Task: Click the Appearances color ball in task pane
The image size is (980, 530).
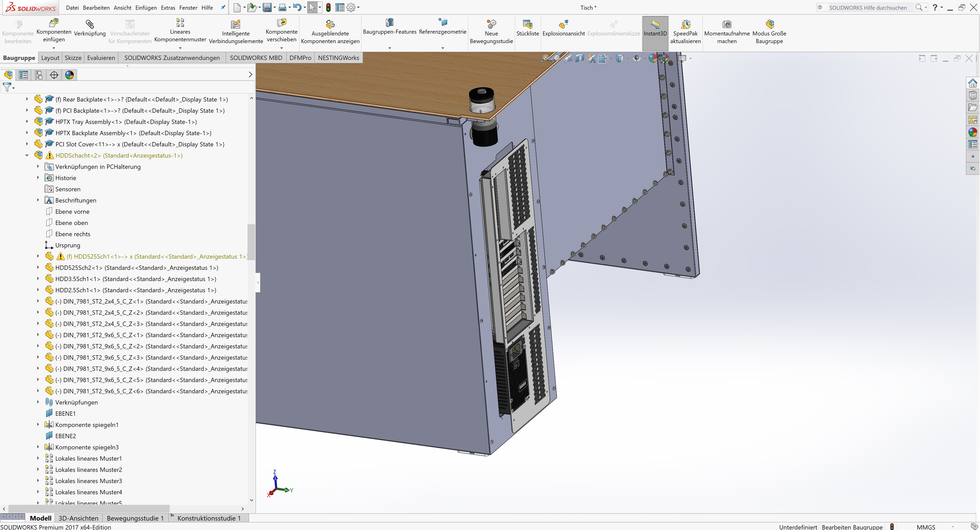Action: point(973,132)
